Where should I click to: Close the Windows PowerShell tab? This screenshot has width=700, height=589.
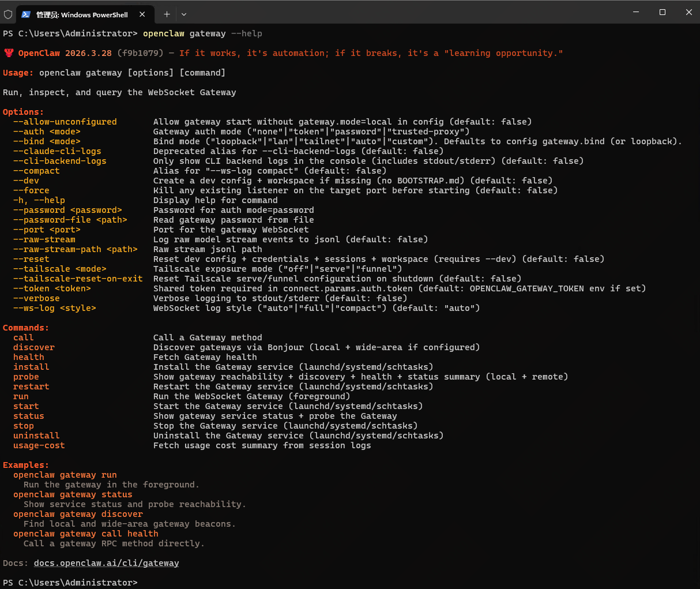142,14
